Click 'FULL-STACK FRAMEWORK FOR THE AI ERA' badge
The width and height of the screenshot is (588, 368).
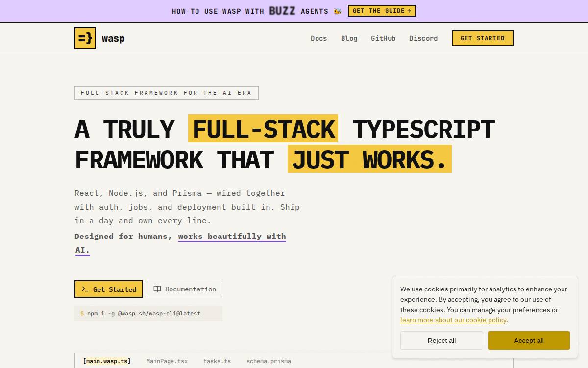[x=167, y=93]
